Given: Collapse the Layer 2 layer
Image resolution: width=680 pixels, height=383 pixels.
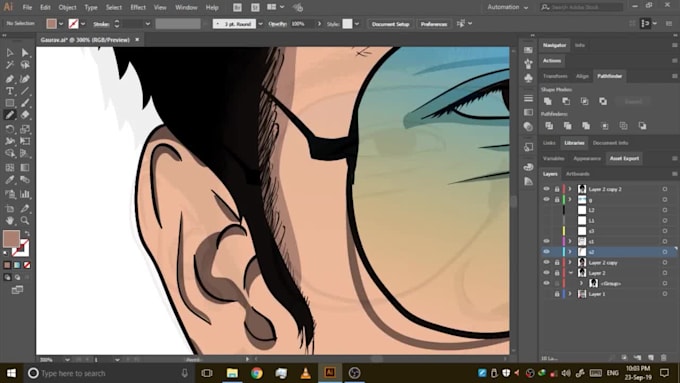Looking at the screenshot, I should (x=570, y=273).
